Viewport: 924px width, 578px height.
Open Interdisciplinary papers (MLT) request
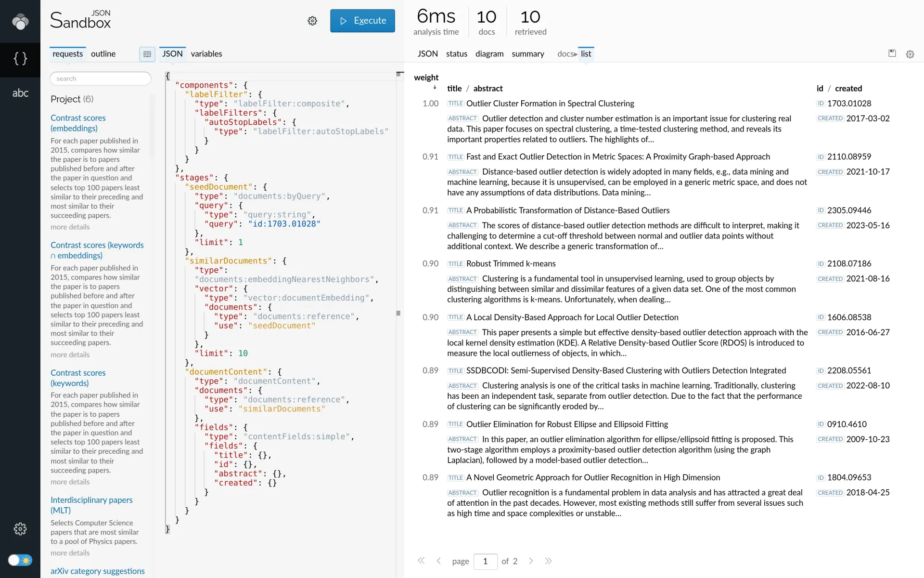(91, 505)
